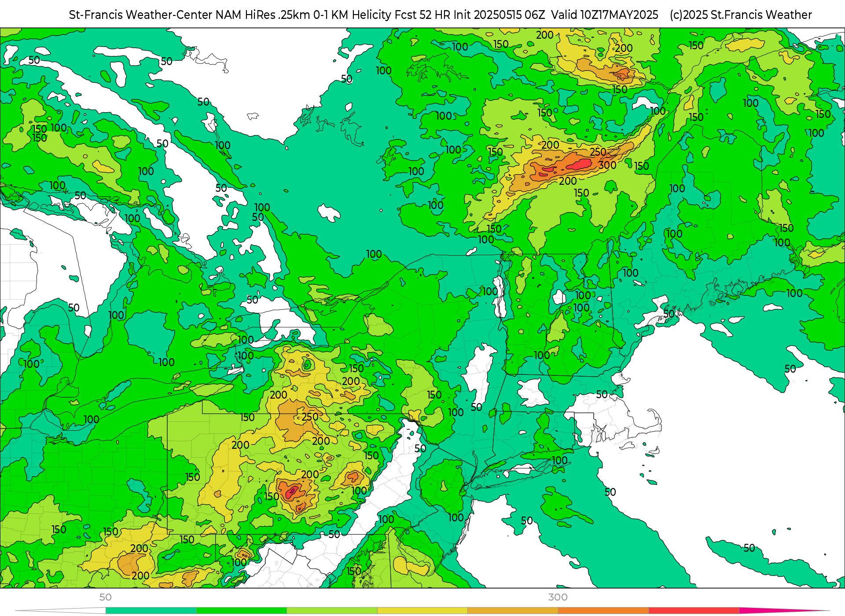Click 'Valid 10Z17MAY2025' in the title
The image size is (845, 616).
pos(605,15)
